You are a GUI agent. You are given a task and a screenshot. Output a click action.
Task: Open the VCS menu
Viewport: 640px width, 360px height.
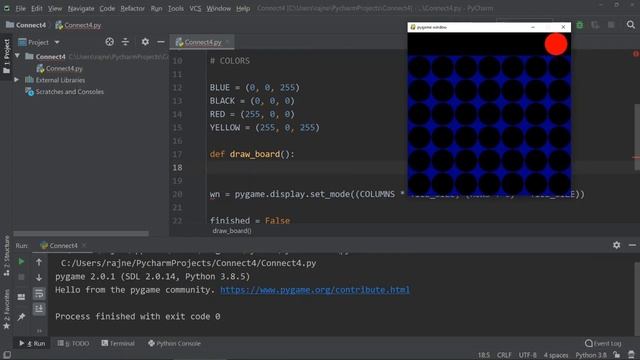click(x=195, y=8)
